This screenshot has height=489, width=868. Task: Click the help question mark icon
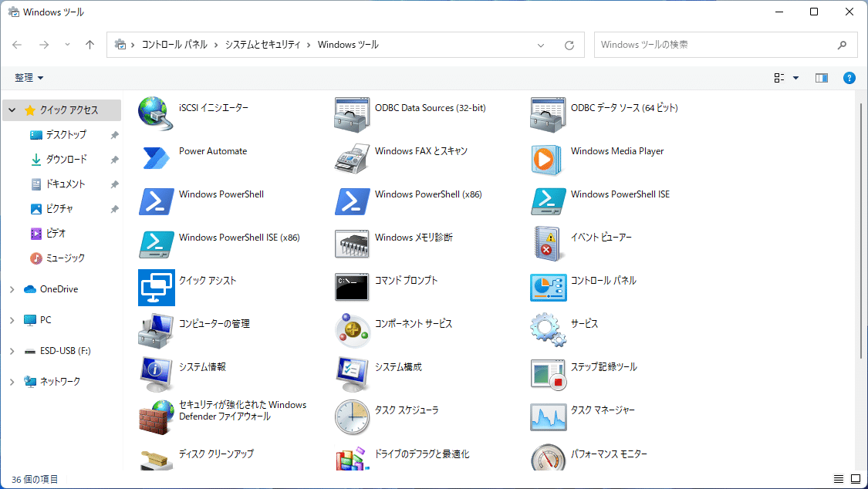pos(849,78)
